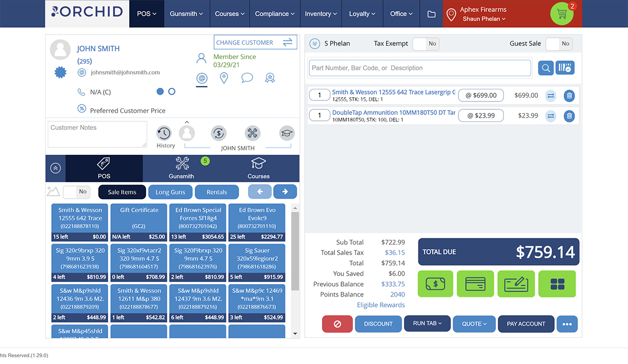Expand the QUOTE dropdown
The height and width of the screenshot is (364, 628).
tap(474, 324)
